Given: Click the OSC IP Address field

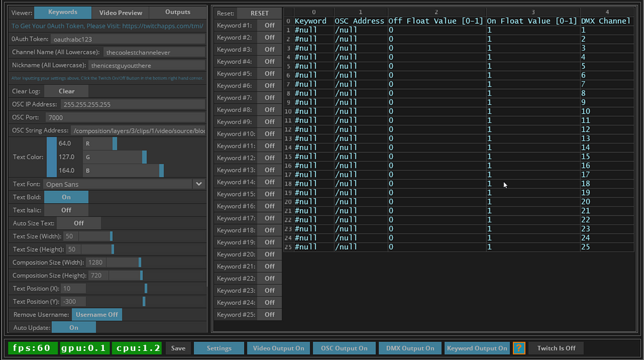Looking at the screenshot, I should tap(133, 104).
